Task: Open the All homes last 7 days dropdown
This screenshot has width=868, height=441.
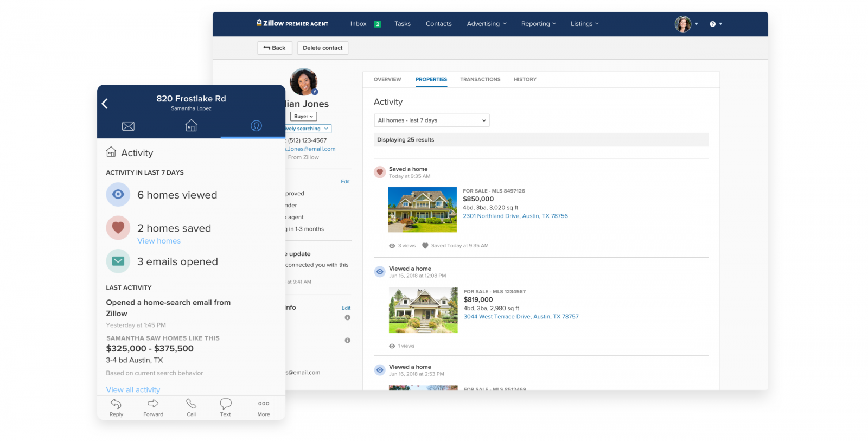Action: tap(431, 120)
